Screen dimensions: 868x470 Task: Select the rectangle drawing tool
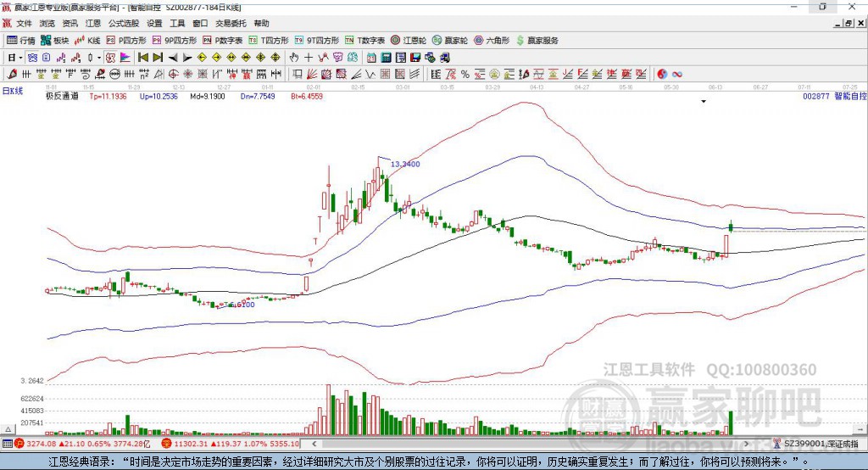pyautogui.click(x=298, y=74)
